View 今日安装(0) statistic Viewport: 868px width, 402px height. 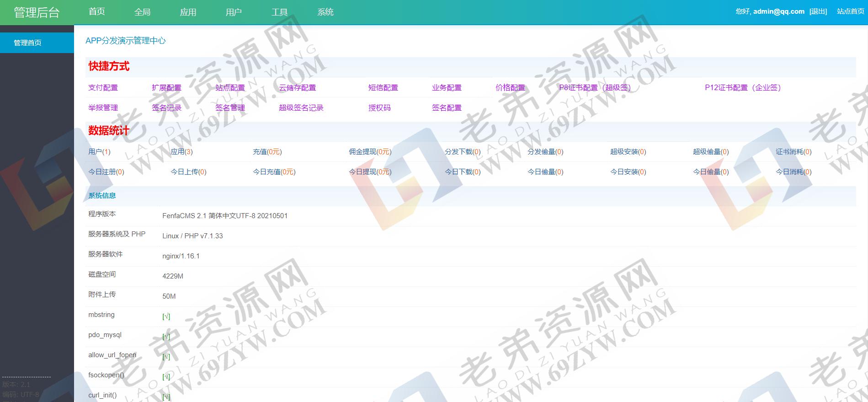(x=628, y=172)
